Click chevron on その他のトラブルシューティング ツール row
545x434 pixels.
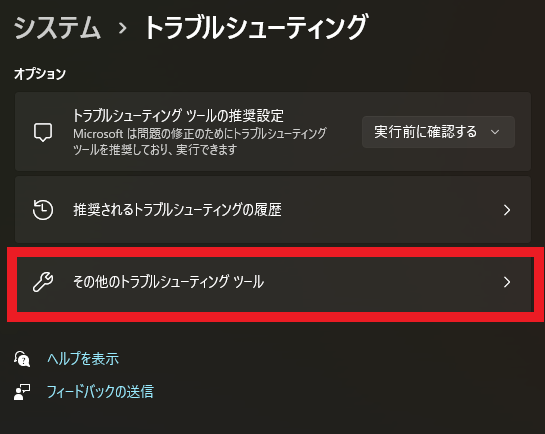click(x=507, y=282)
